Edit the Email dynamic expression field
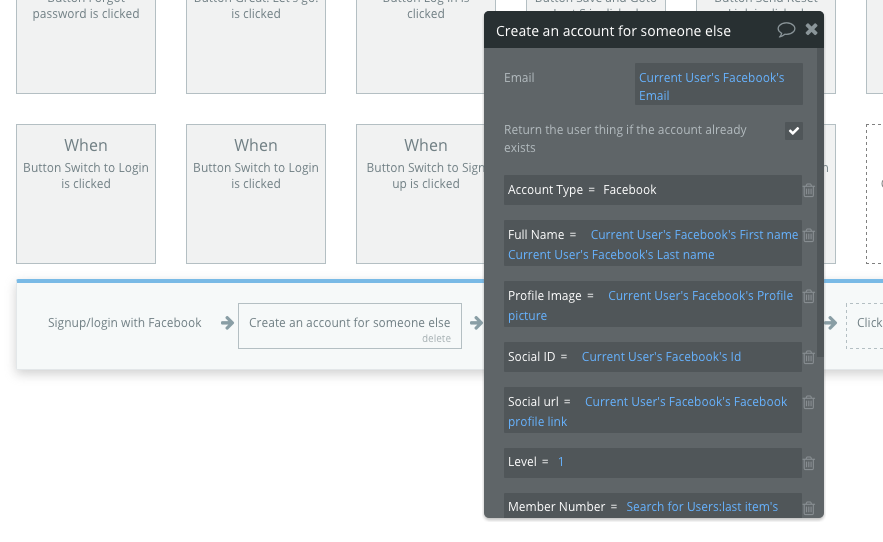This screenshot has height=542, width=883. (719, 85)
